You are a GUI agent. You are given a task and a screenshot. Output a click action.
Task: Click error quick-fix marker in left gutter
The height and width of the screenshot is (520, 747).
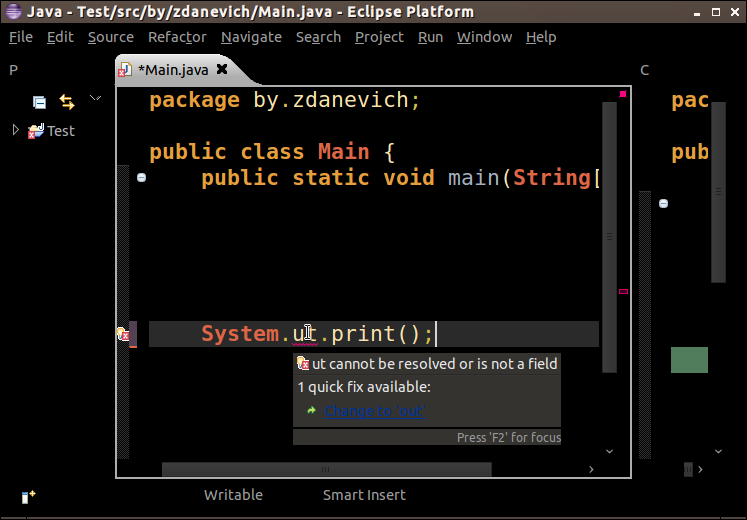click(123, 334)
